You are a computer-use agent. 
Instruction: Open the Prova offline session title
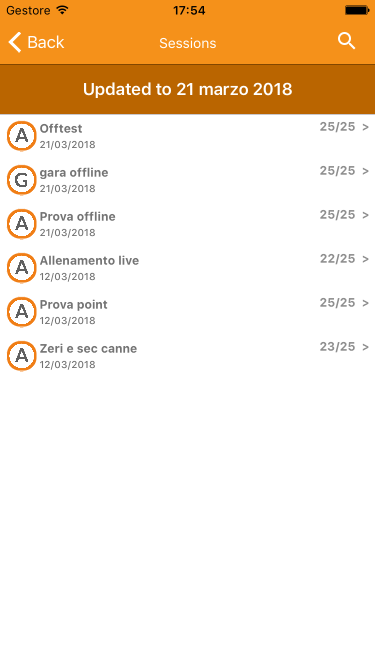(77, 217)
